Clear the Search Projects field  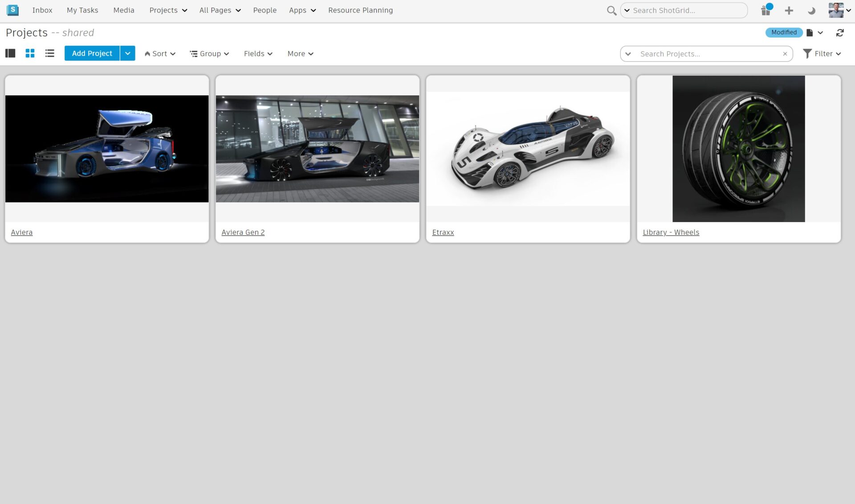pyautogui.click(x=785, y=54)
